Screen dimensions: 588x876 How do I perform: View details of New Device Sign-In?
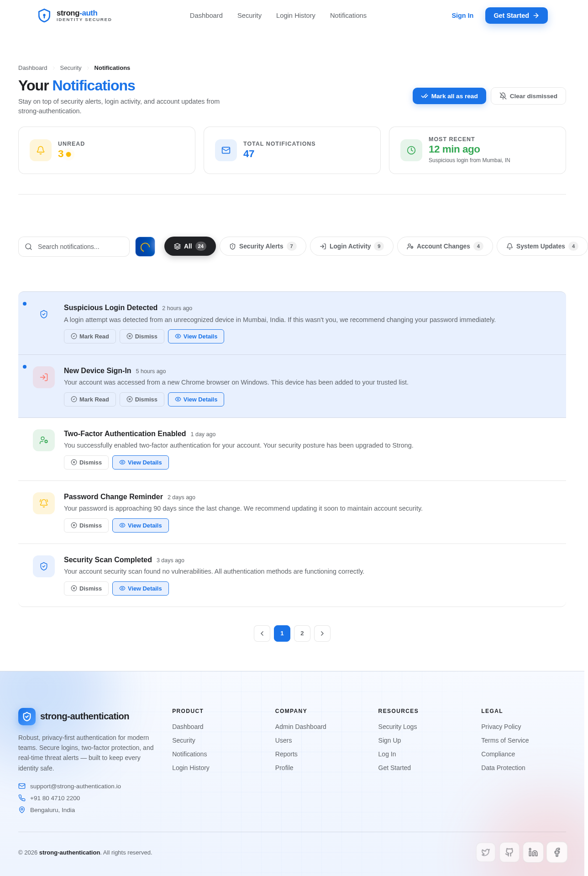point(196,400)
